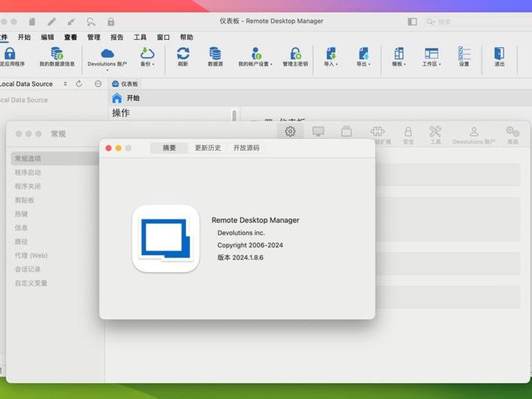532x399 pixels.
Task: Select 剪贴板 in settings sidebar
Action: [x=25, y=200]
